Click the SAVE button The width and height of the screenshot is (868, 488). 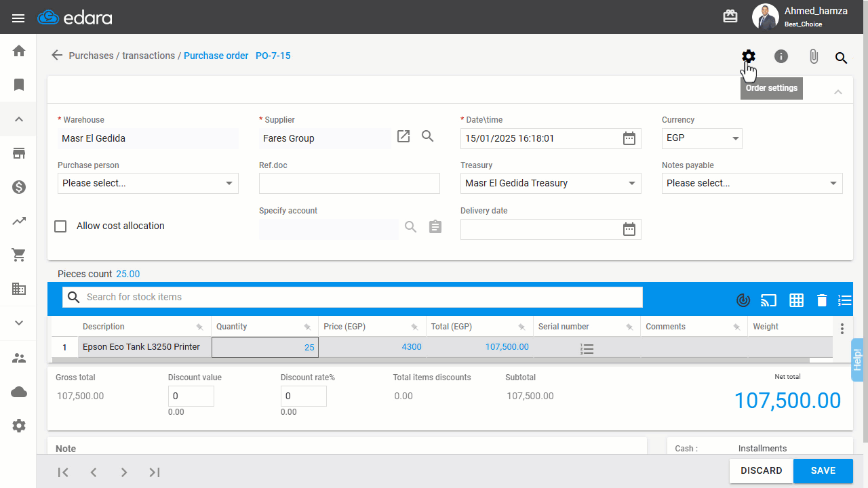(x=823, y=470)
